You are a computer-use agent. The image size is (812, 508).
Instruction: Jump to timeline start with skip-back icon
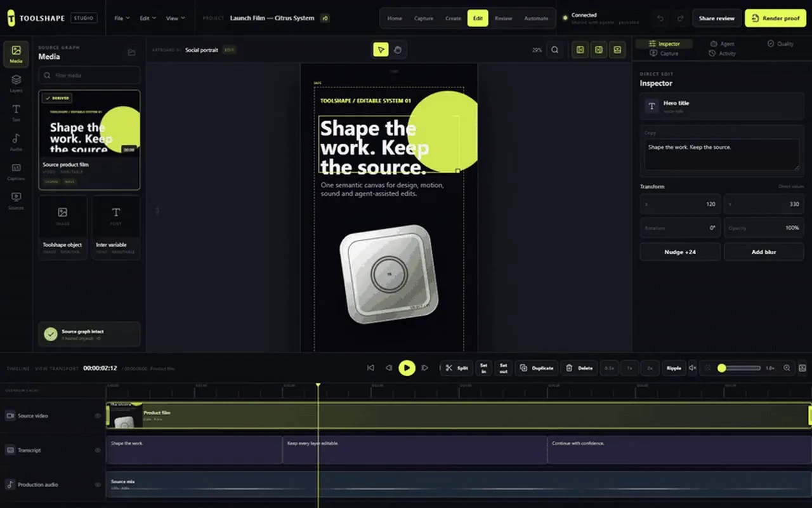pyautogui.click(x=370, y=368)
